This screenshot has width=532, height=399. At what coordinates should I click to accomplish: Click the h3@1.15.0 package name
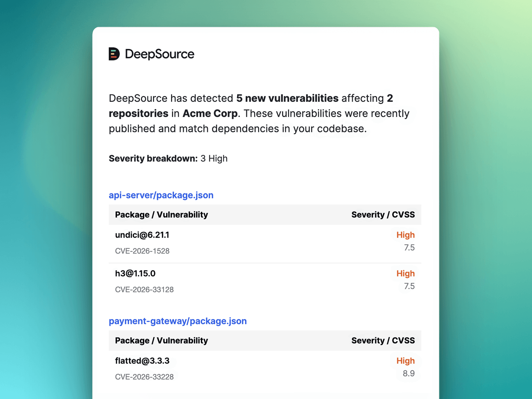tap(135, 273)
